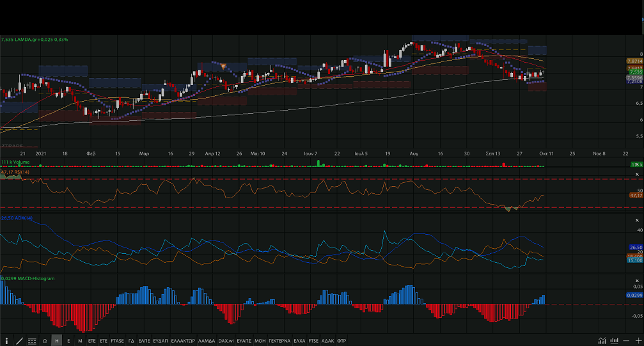Image resolution: width=644 pixels, height=346 pixels.
Task: Switch to the ΛΑΜΔΑ symbol tab
Action: (207, 341)
